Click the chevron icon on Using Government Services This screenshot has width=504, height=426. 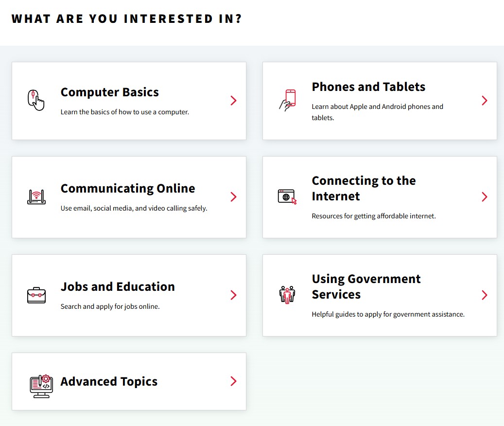[x=484, y=295]
